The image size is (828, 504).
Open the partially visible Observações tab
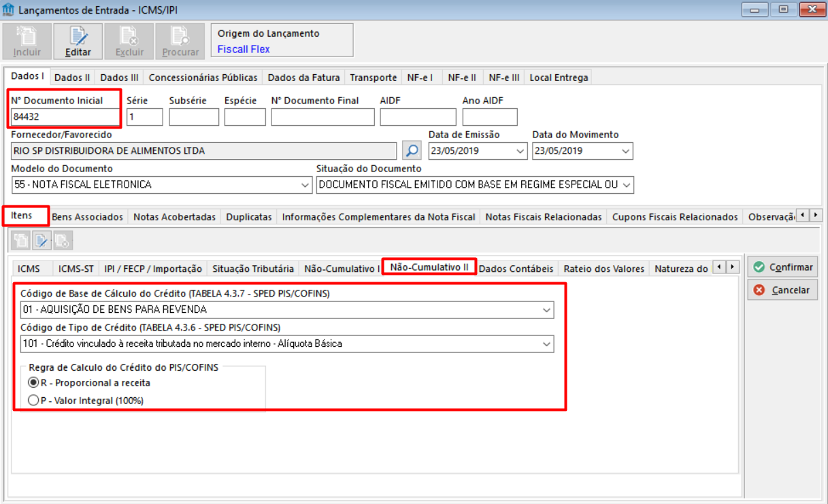click(769, 217)
